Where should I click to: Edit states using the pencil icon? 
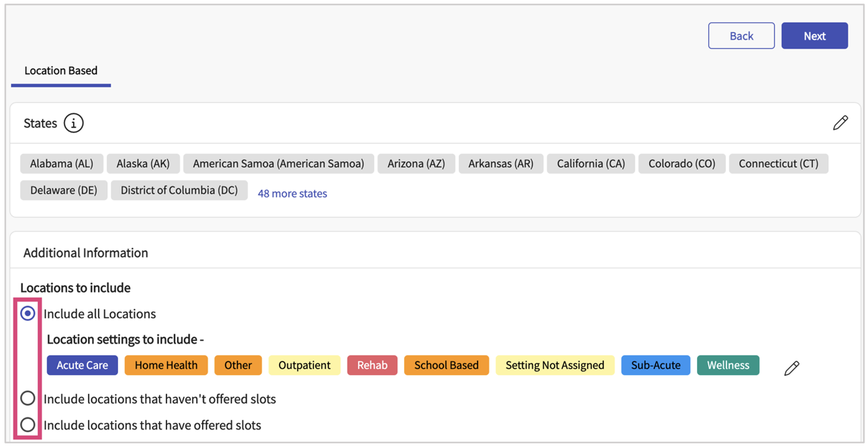tap(840, 123)
